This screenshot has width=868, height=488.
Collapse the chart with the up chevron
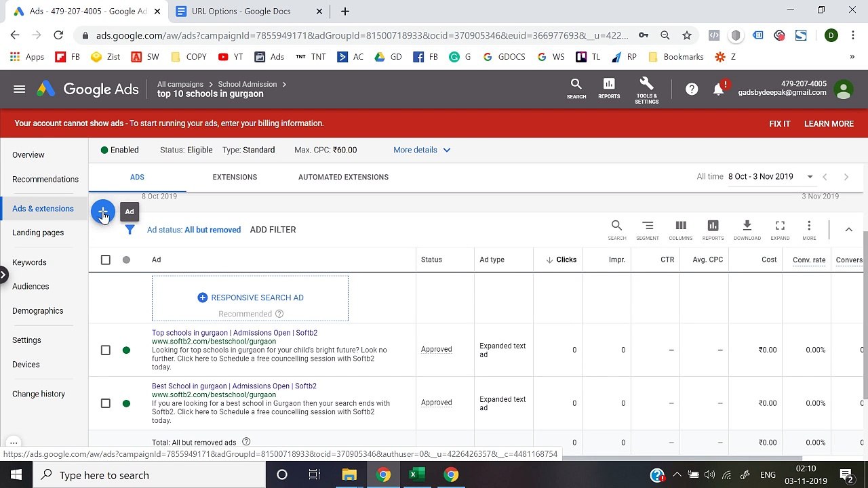[x=848, y=230]
